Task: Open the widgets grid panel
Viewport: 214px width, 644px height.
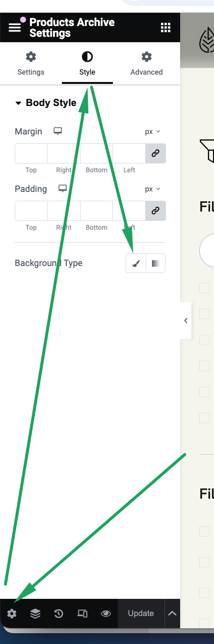Action: pyautogui.click(x=166, y=27)
